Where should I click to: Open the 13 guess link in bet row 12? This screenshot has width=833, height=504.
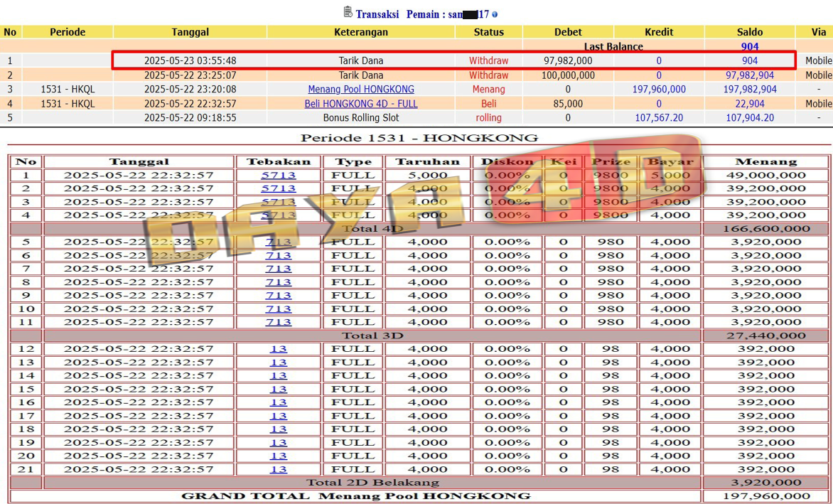tap(279, 349)
